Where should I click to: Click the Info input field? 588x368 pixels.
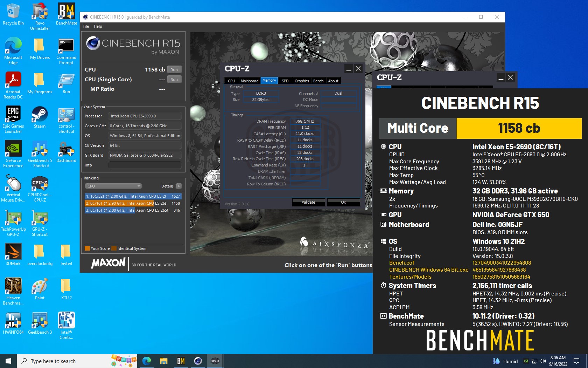(145, 165)
